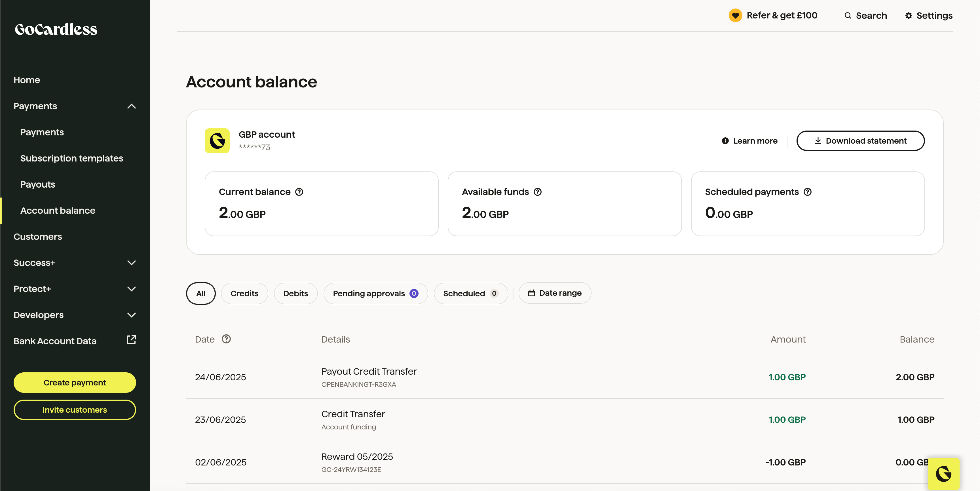980x491 pixels.
Task: Click the Download statement button
Action: click(x=860, y=141)
